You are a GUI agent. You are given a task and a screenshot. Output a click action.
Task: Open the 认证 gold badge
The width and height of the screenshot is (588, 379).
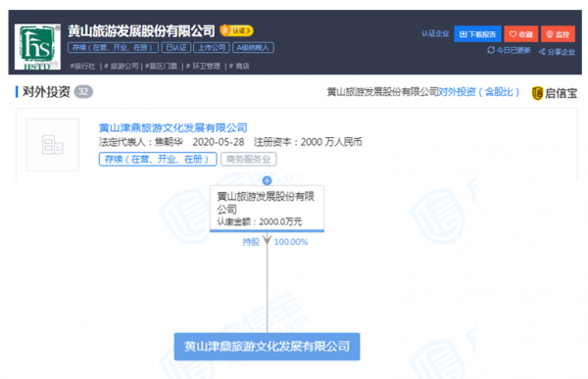click(x=236, y=30)
